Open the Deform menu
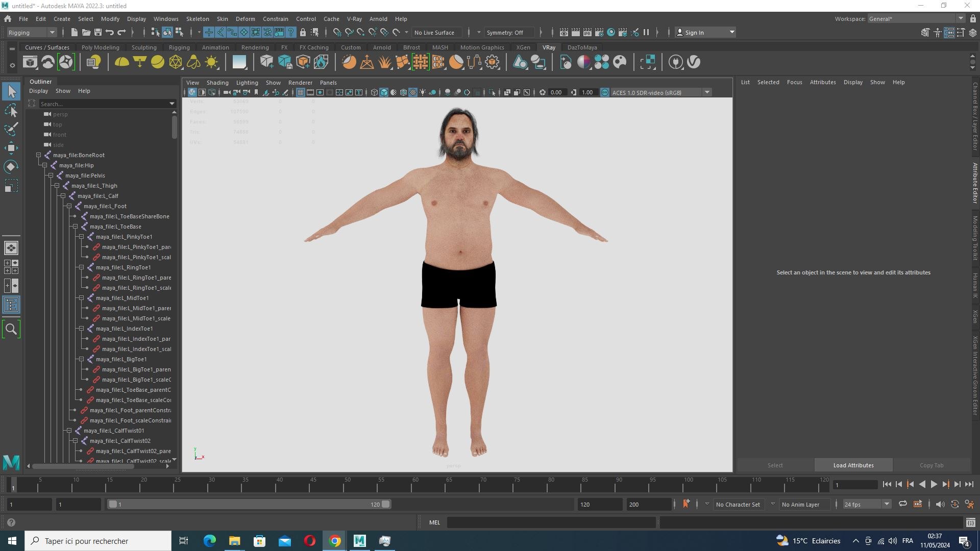The image size is (980, 551). 245,19
